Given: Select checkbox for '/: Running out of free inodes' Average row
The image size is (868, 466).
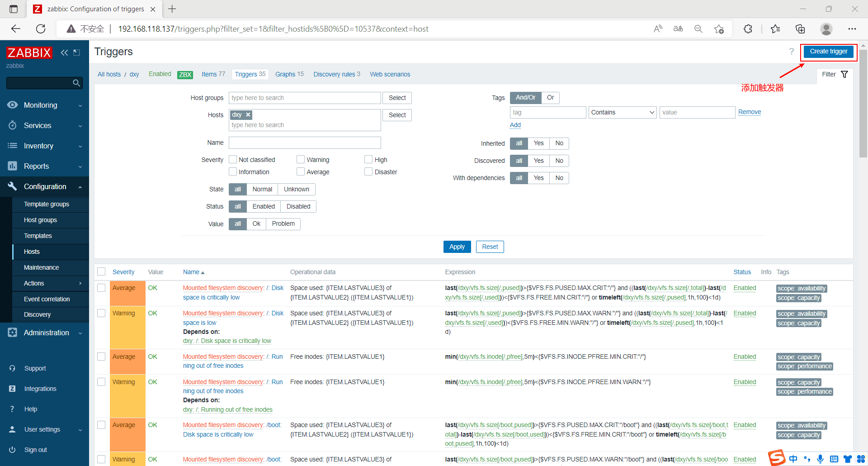Looking at the screenshot, I should [x=101, y=357].
